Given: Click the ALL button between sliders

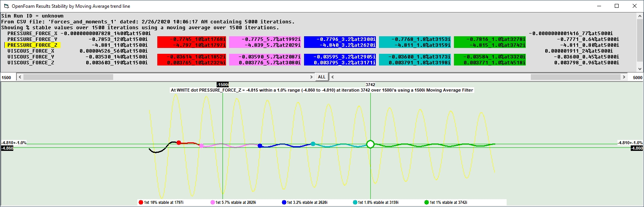Looking at the screenshot, I should click(322, 77).
